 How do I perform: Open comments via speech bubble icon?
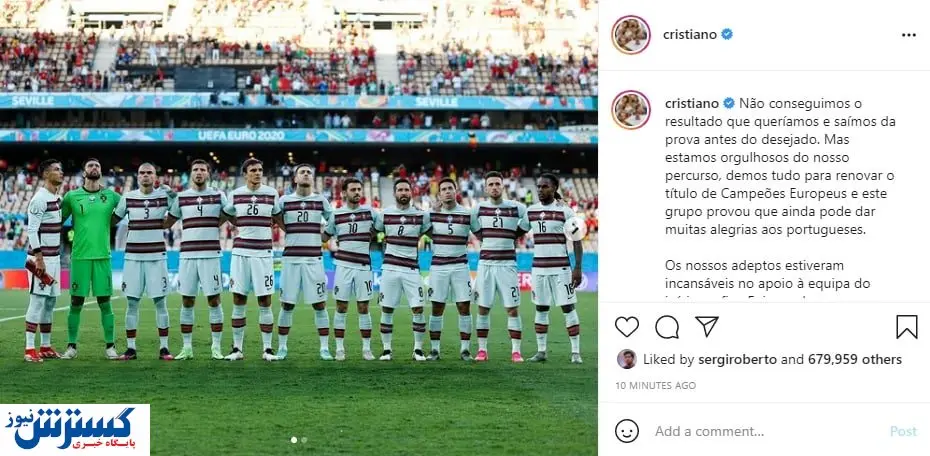pyautogui.click(x=667, y=327)
